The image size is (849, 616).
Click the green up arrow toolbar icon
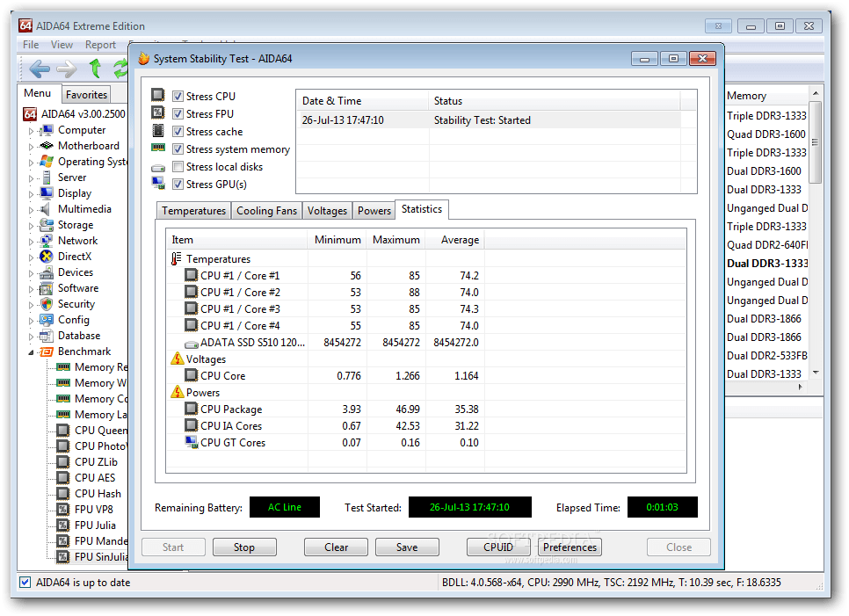point(95,69)
